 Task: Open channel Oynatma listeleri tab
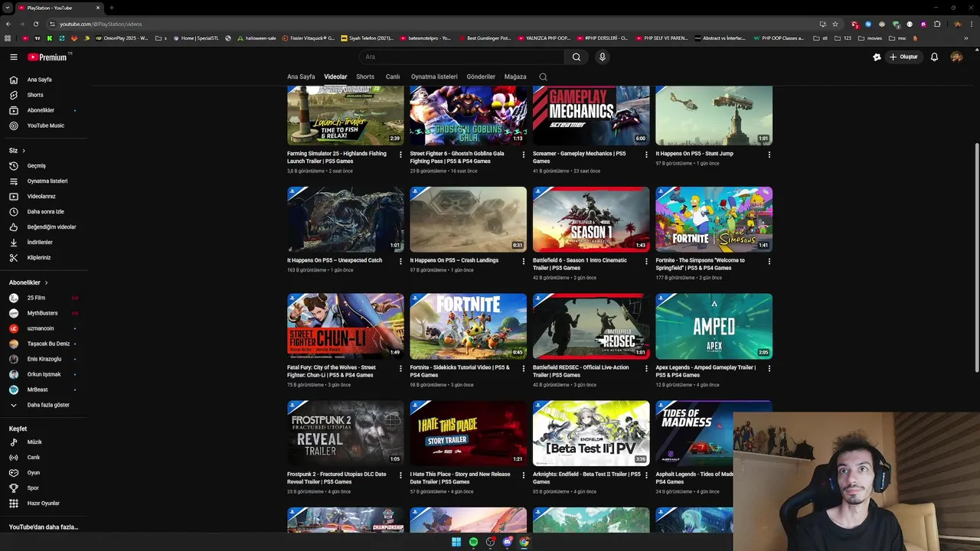tap(434, 77)
